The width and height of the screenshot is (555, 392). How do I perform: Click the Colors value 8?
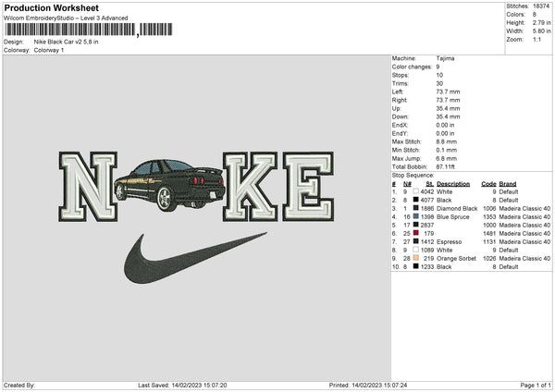(534, 15)
